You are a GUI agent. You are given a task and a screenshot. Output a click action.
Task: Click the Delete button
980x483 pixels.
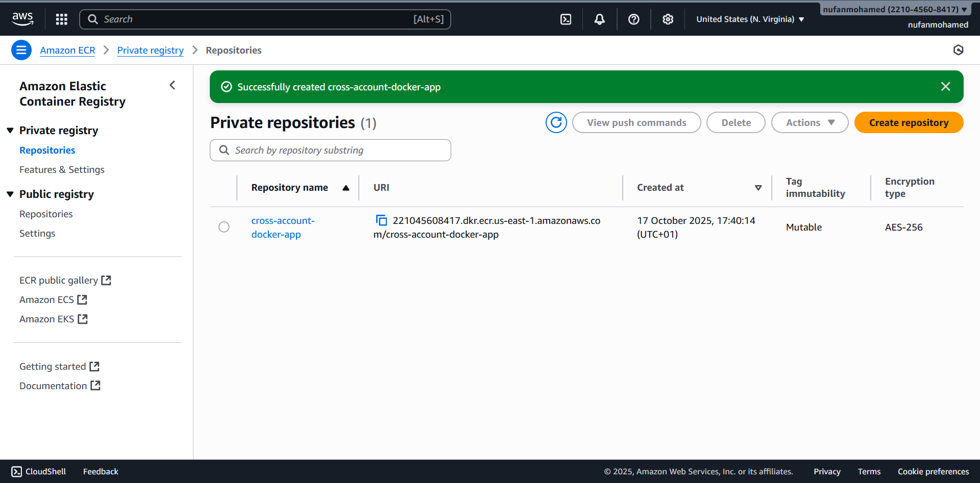click(x=736, y=122)
